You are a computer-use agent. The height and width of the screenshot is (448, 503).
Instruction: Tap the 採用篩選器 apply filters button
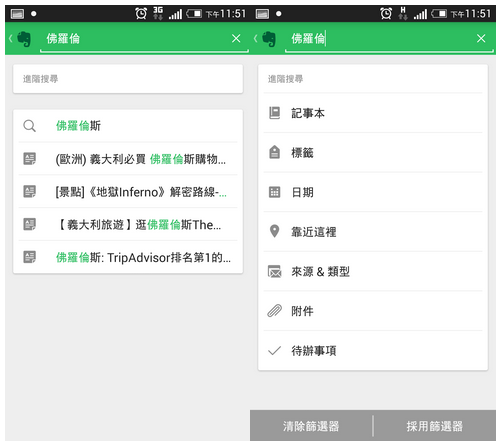tap(435, 426)
